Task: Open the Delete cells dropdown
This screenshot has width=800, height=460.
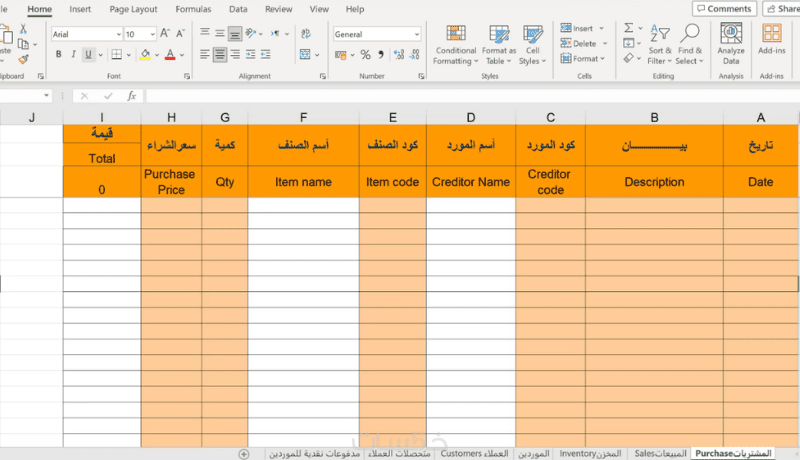Action: click(x=605, y=43)
